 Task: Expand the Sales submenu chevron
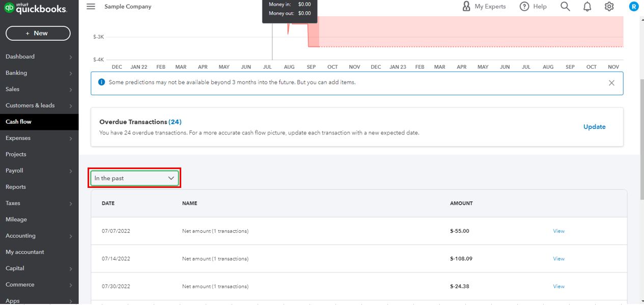click(x=71, y=90)
